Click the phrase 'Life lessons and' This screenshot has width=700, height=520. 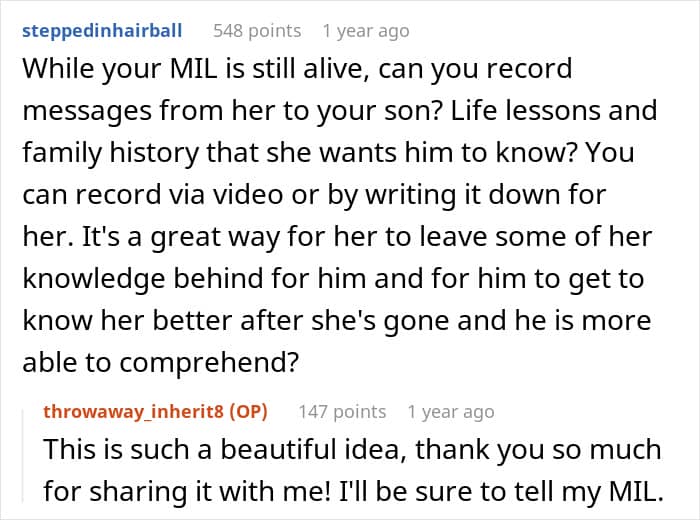(x=554, y=111)
